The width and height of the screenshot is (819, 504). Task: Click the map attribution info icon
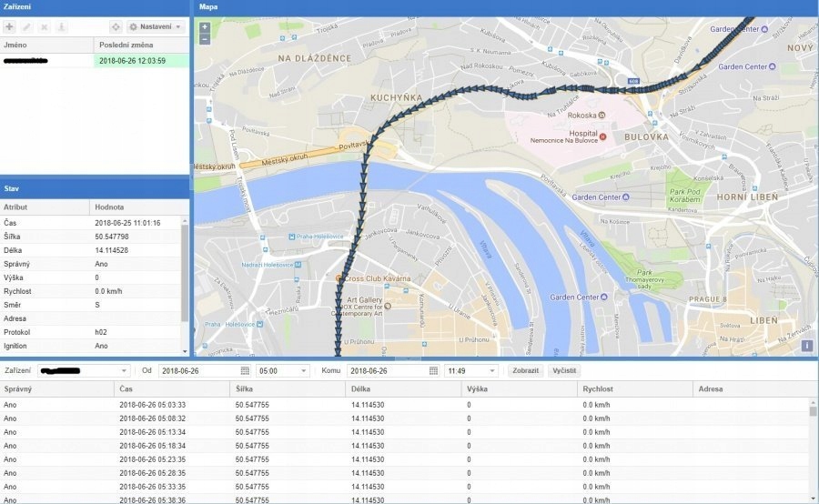(x=807, y=345)
